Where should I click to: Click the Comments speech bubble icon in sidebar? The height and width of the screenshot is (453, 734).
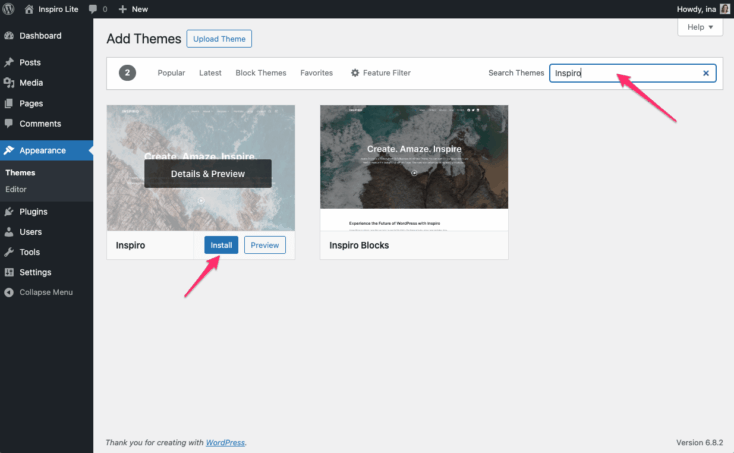point(9,124)
